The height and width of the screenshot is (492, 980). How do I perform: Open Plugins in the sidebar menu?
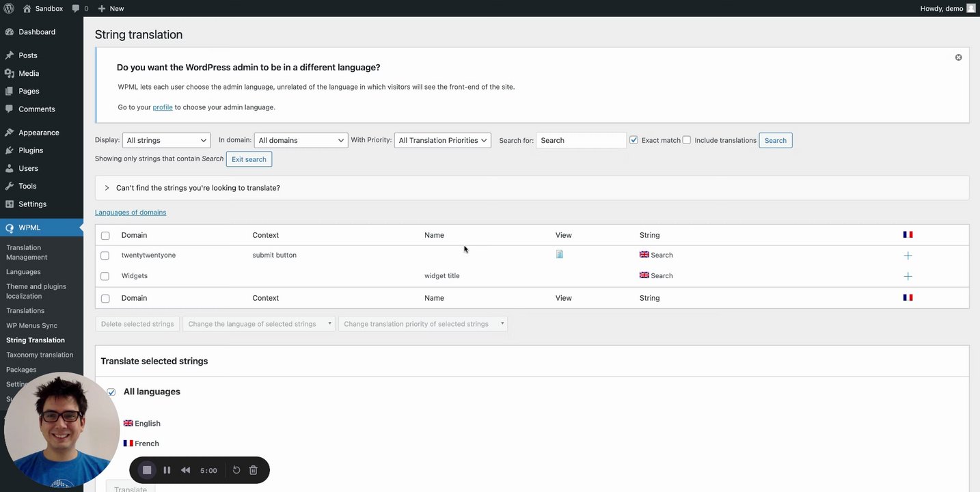(x=31, y=150)
